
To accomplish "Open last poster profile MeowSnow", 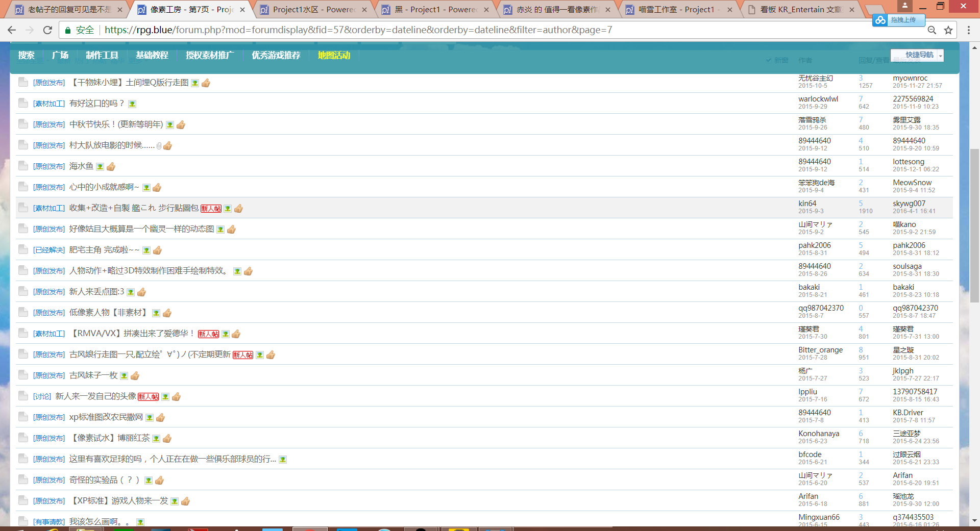I will pos(912,183).
